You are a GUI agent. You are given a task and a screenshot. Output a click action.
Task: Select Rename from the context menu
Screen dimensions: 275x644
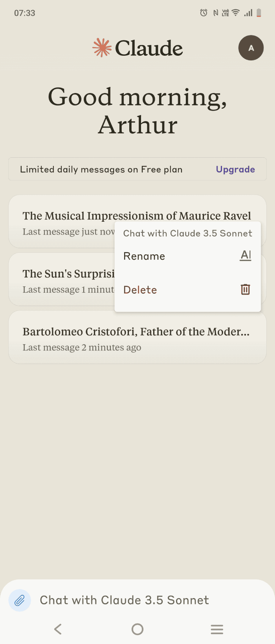[144, 256]
